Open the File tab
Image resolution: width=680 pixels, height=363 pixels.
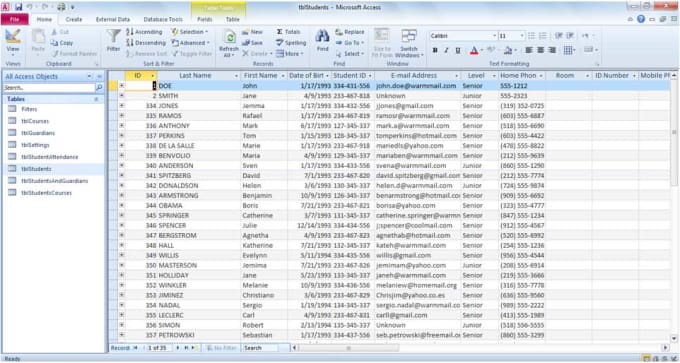point(14,20)
